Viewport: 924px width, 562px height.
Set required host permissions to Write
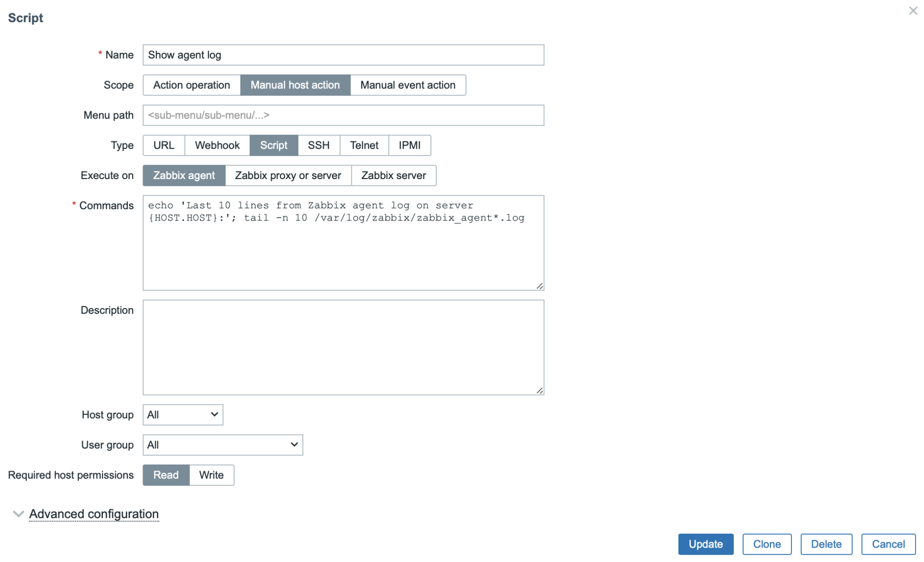point(211,475)
